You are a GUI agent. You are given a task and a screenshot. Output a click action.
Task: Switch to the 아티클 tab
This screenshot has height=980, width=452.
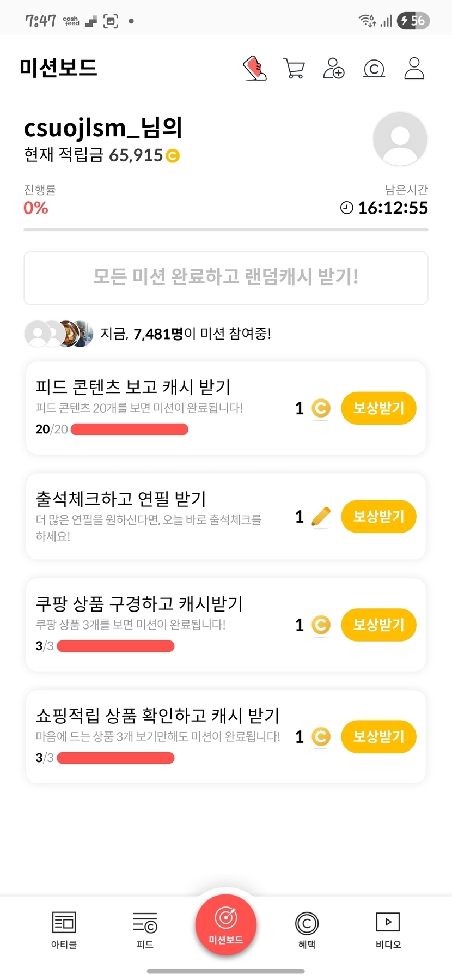point(64,930)
